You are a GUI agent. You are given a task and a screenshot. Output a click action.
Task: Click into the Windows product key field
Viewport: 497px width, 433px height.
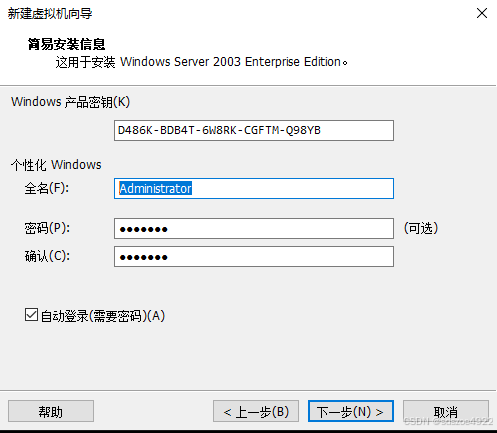coord(254,130)
